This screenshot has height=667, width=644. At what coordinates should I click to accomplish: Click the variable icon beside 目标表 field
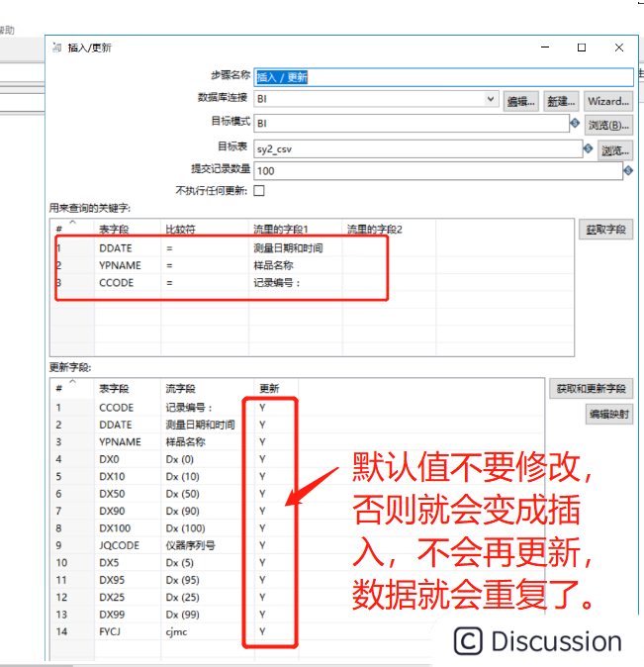pos(588,148)
